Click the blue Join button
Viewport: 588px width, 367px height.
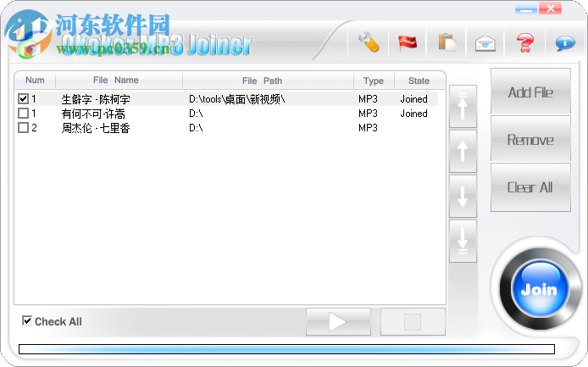click(539, 289)
